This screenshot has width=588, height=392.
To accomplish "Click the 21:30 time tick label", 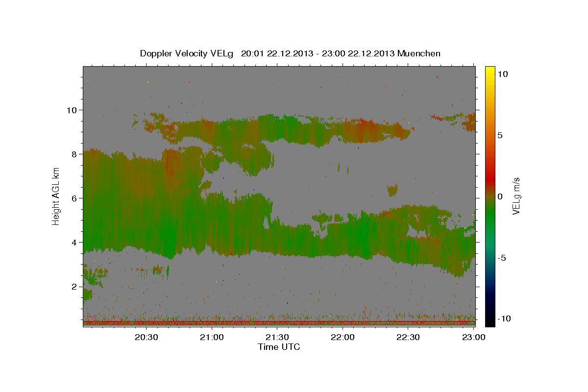I will click(x=277, y=337).
